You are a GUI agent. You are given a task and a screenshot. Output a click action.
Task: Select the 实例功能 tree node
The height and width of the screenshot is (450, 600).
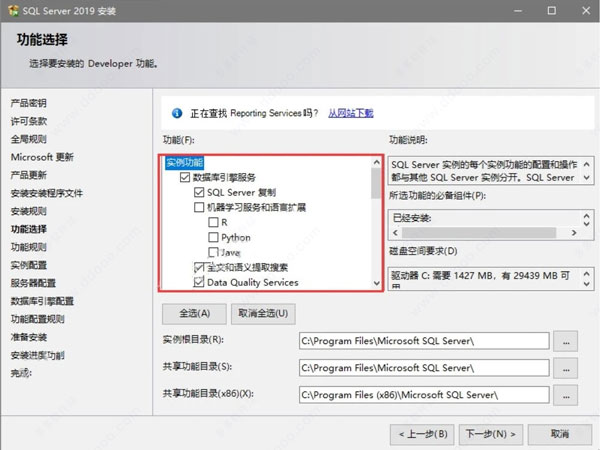pyautogui.click(x=184, y=163)
